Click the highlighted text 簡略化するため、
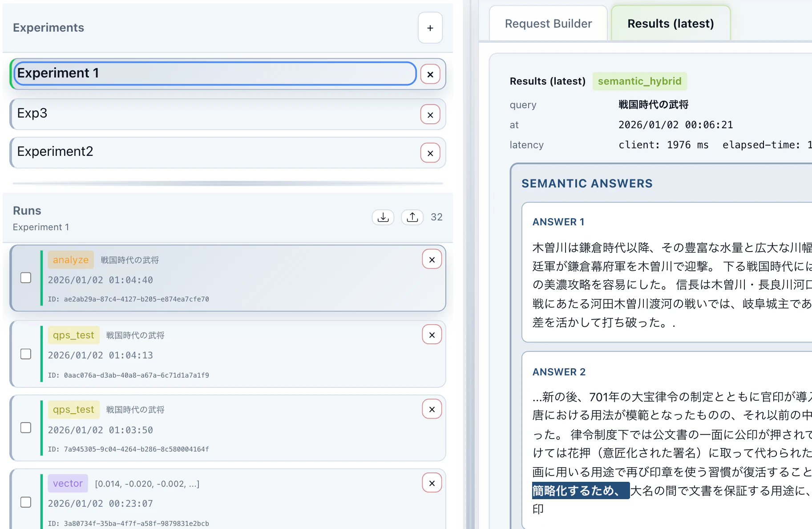 point(581,491)
